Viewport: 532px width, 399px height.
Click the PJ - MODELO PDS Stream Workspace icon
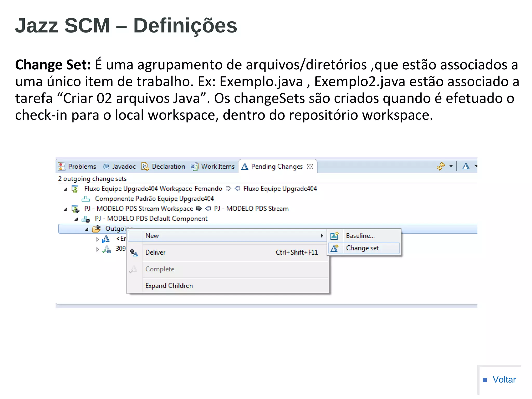(x=75, y=209)
